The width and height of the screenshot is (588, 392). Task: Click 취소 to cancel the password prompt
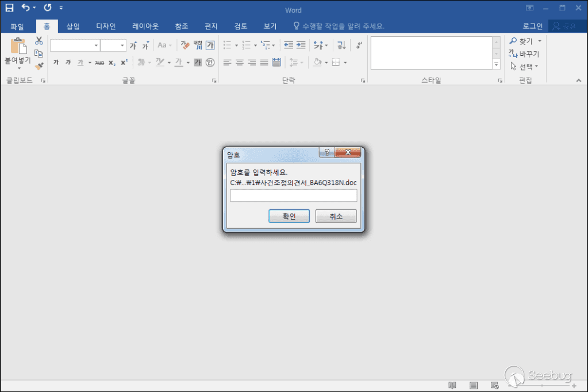(x=336, y=216)
